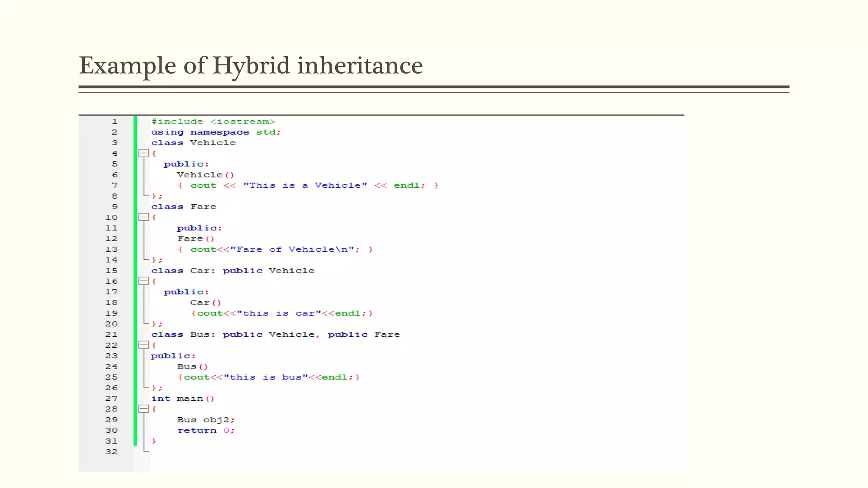Click 'public:' on line 17
The image size is (868, 488).
pyautogui.click(x=186, y=292)
